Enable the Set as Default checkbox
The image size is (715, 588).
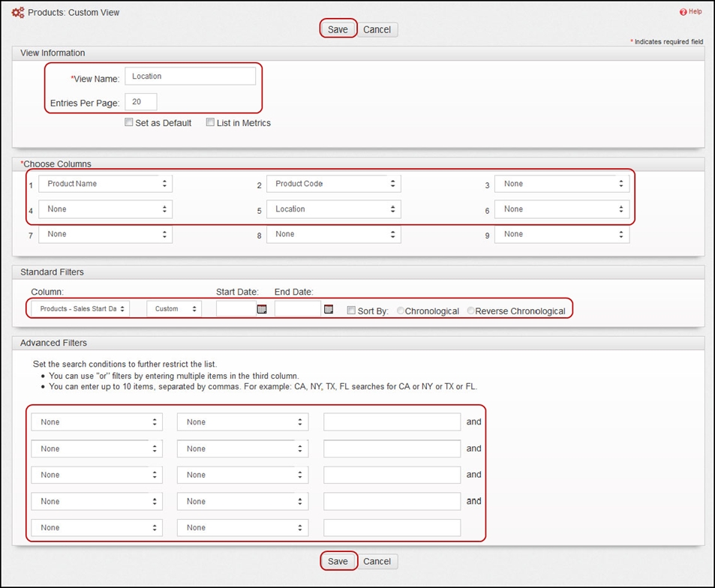[x=129, y=122]
